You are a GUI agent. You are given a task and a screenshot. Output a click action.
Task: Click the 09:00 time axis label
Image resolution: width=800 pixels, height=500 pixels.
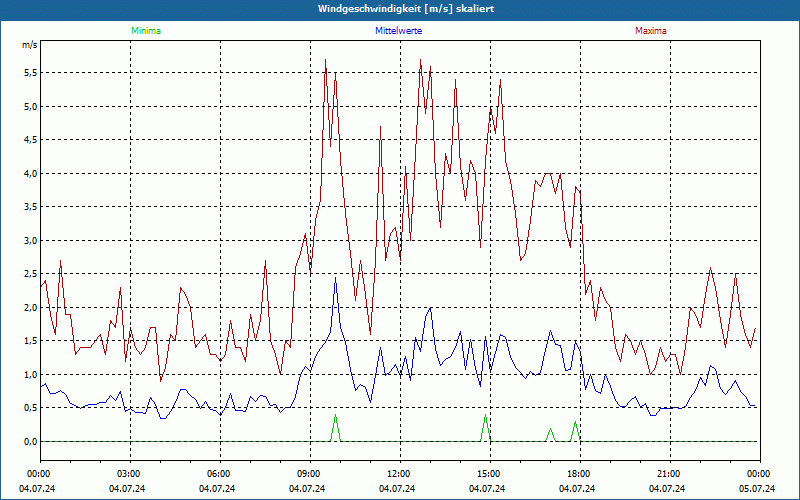click(310, 474)
